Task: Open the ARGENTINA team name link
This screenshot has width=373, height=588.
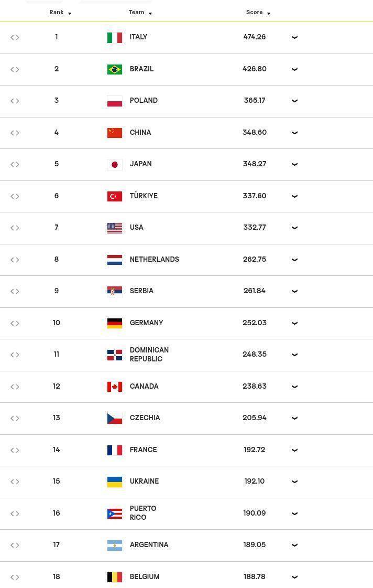Action: point(149,544)
